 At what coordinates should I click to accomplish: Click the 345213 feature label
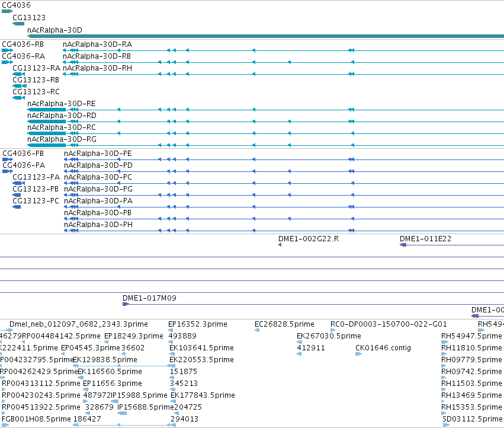tap(184, 384)
